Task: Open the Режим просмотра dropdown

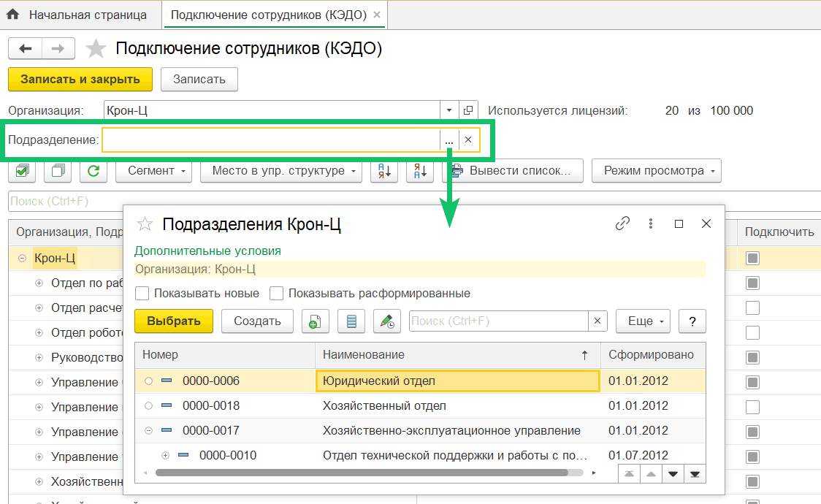Action: [656, 170]
